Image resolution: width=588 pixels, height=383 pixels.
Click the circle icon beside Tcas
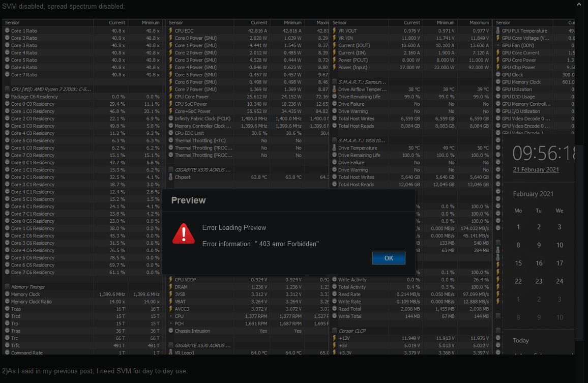coord(7,309)
